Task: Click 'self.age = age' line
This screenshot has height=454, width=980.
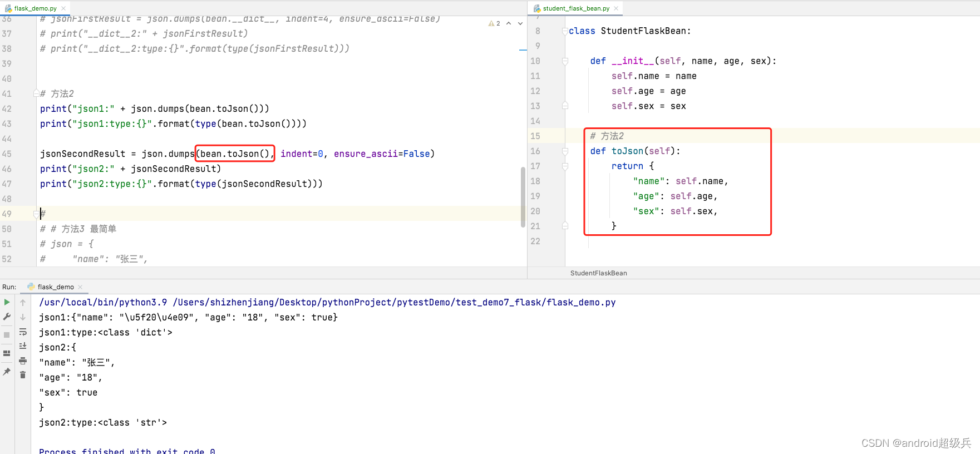Action: pos(648,91)
